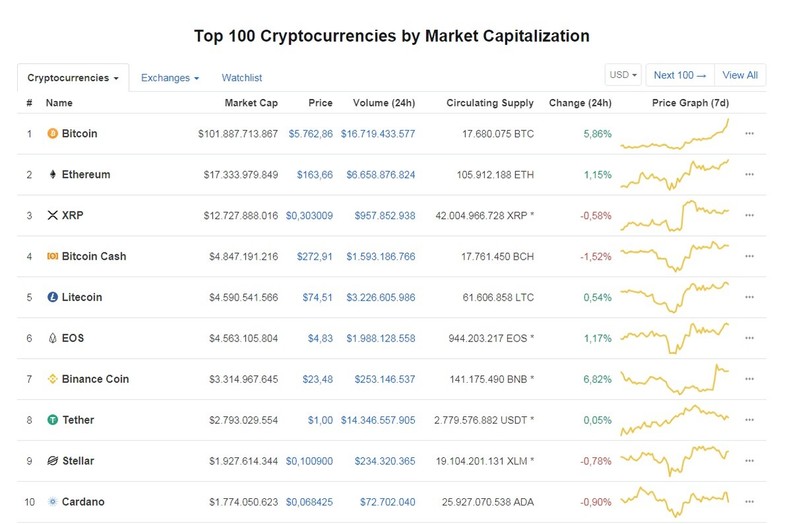Click Ethereum price $163,66 link
Viewport: 800px width, 524px height.
point(315,174)
